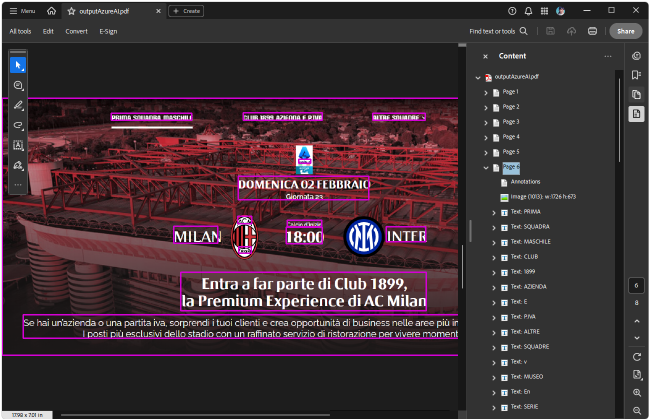This screenshot has height=419, width=650.
Task: Select the comment bubble tool
Action: 18,85
